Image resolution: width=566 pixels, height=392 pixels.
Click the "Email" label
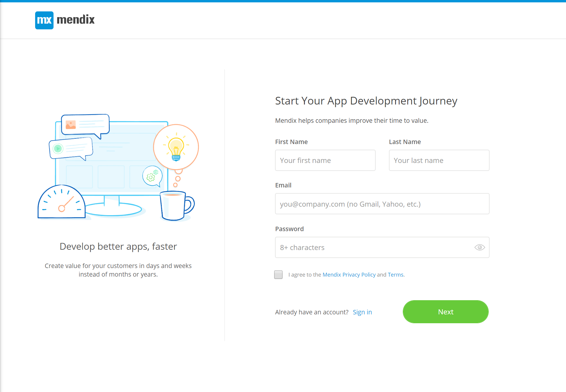[x=283, y=185]
